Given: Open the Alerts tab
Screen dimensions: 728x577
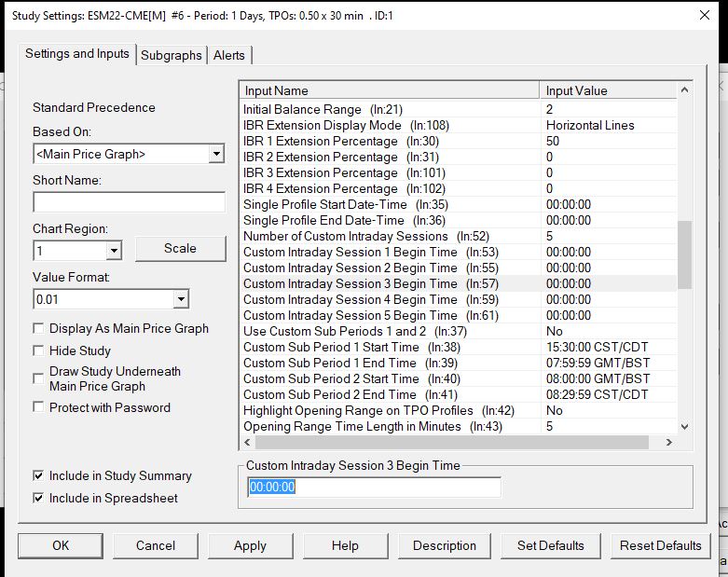Looking at the screenshot, I should 229,55.
